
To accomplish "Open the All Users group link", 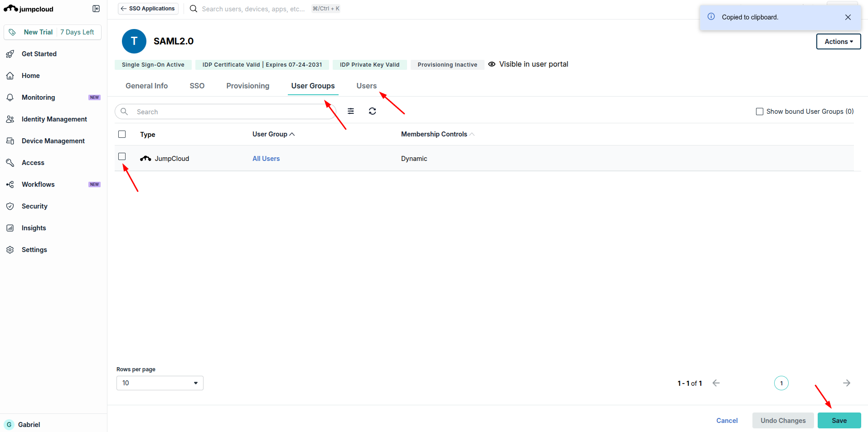I will [x=266, y=159].
